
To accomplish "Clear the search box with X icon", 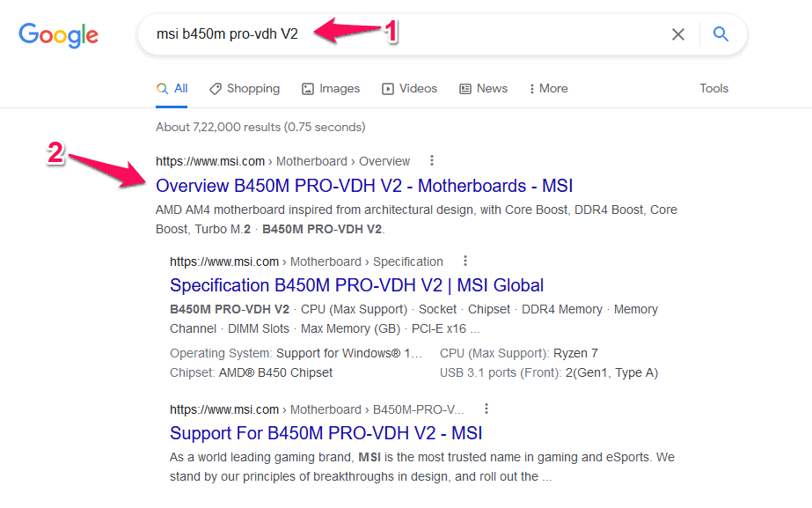I will coord(678,34).
